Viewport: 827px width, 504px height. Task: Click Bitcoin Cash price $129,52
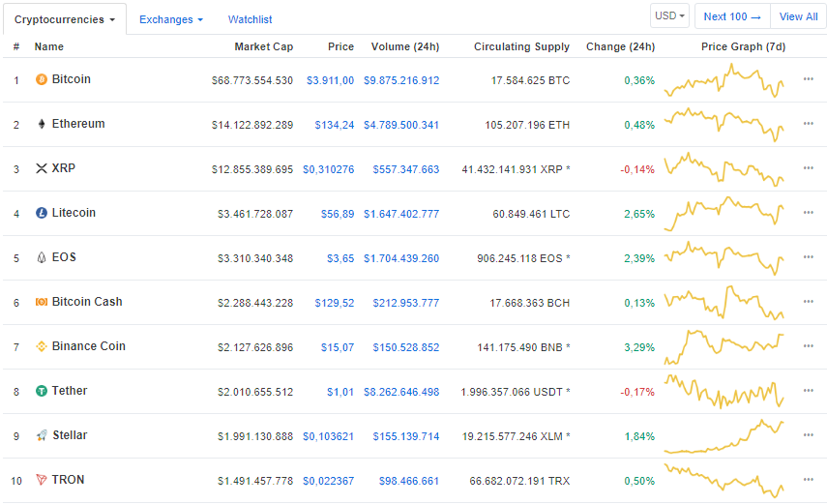335,303
